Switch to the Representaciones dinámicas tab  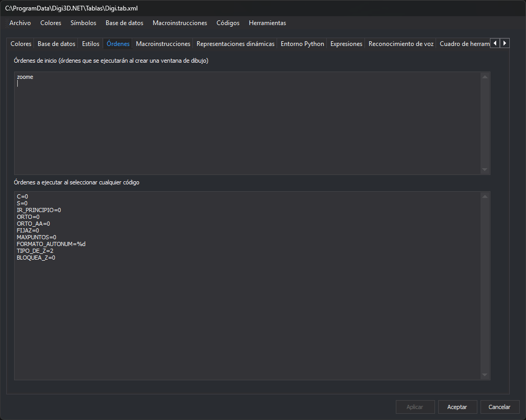pyautogui.click(x=235, y=44)
